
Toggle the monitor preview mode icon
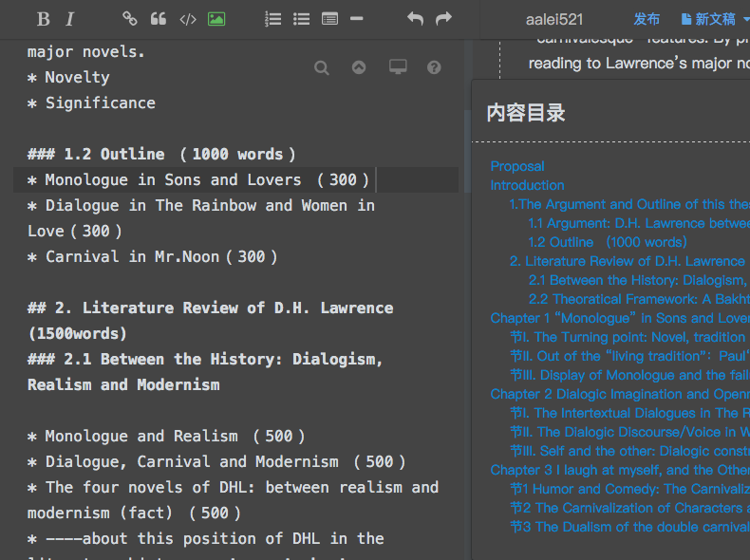click(398, 67)
